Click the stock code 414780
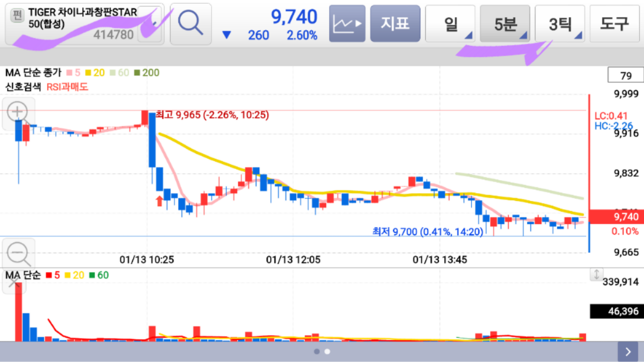 [113, 35]
